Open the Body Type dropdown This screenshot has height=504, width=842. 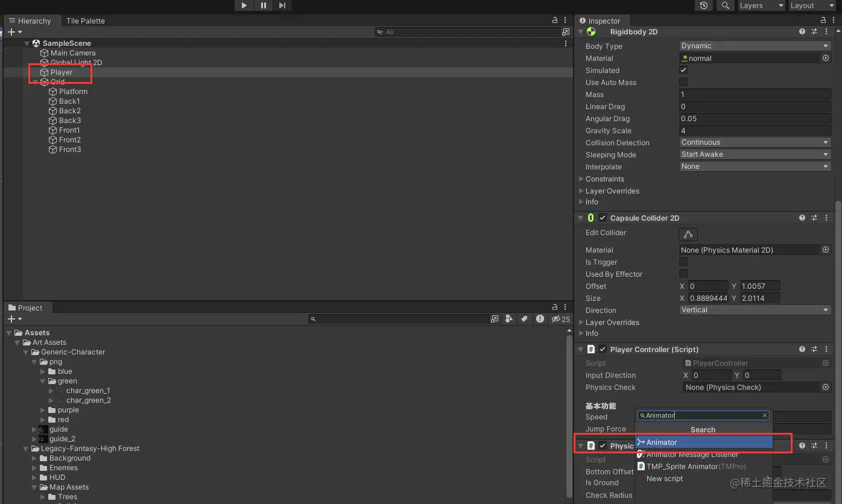(x=755, y=46)
